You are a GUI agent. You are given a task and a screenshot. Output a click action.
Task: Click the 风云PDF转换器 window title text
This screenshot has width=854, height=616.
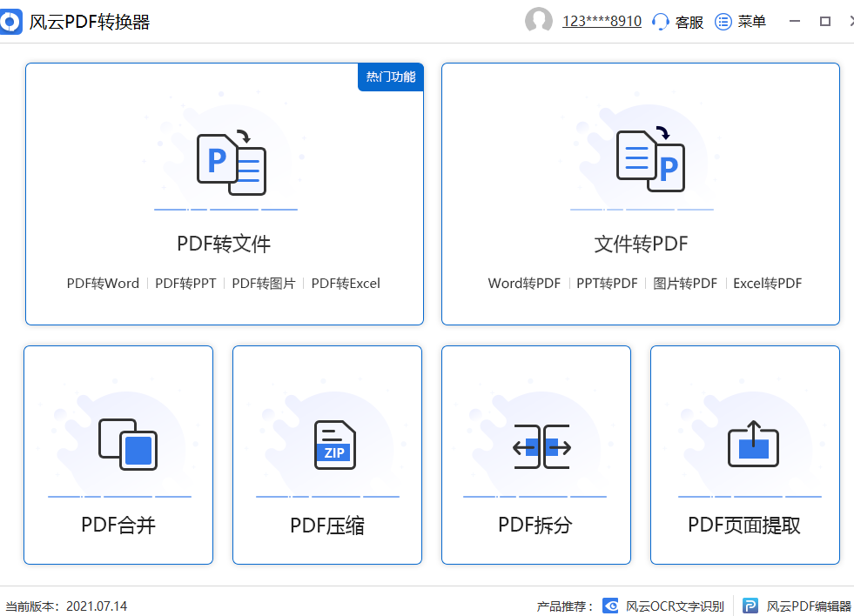tap(90, 22)
